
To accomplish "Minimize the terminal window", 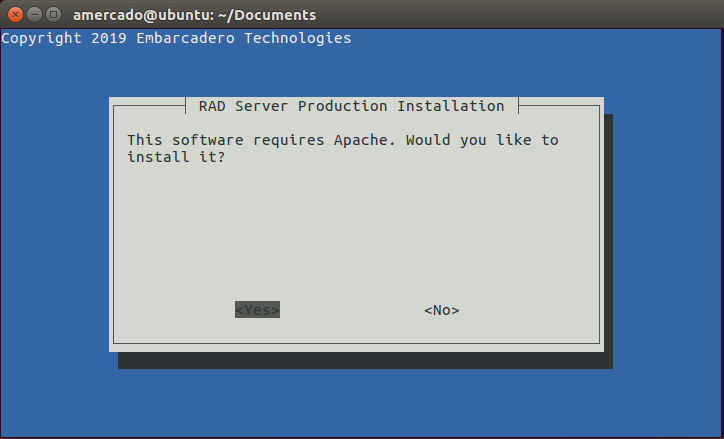I will click(35, 14).
